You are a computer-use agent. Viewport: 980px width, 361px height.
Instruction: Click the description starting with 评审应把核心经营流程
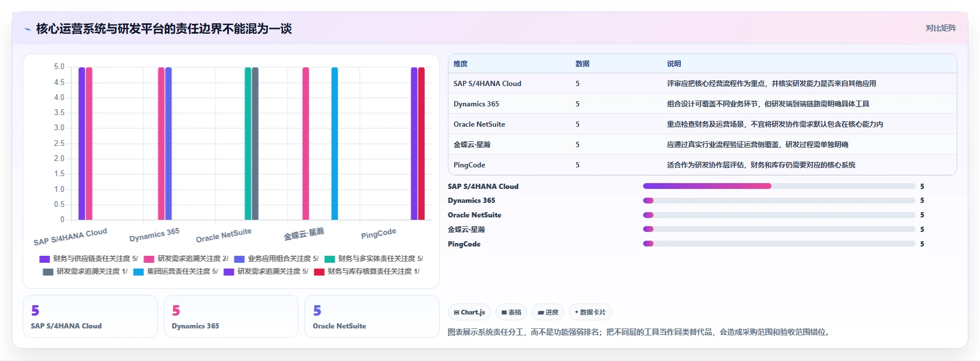[x=771, y=84]
